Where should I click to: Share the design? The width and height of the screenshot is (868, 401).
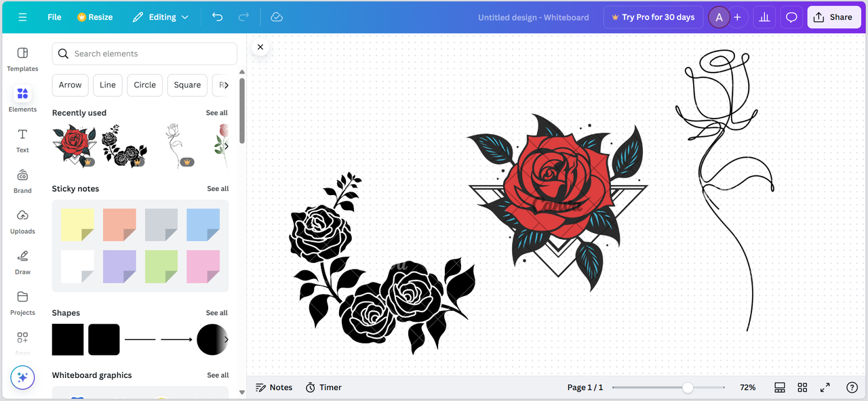point(833,17)
